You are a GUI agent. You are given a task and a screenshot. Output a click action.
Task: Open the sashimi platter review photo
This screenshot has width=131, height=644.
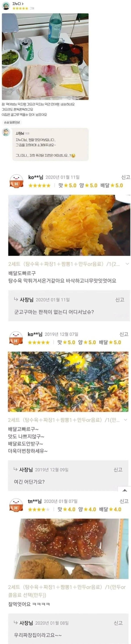[x=45, y=56]
